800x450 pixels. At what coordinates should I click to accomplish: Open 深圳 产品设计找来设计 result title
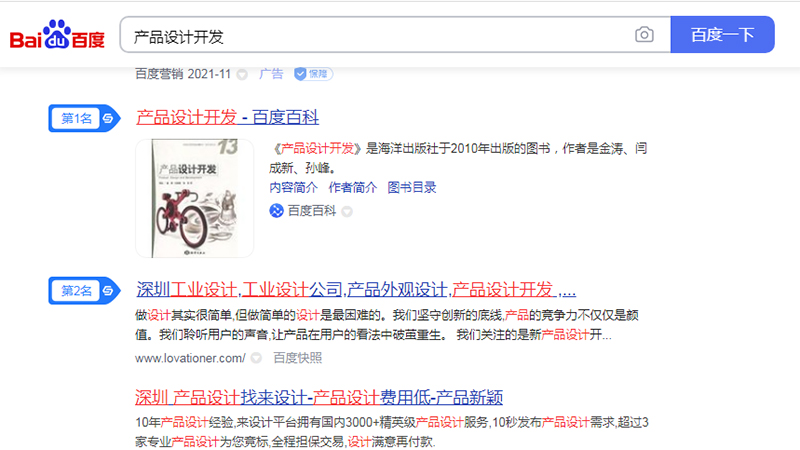click(x=319, y=397)
